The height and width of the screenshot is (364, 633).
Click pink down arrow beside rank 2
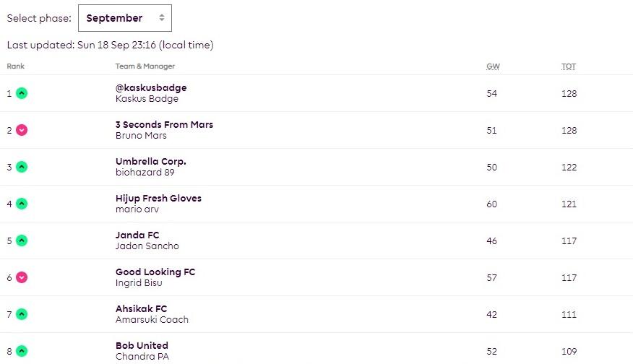[22, 130]
